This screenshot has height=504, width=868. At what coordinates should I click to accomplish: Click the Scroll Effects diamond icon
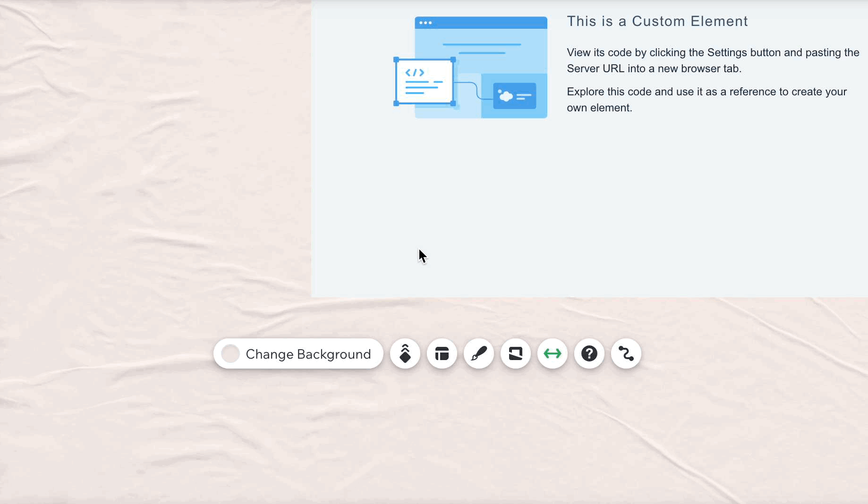click(405, 353)
